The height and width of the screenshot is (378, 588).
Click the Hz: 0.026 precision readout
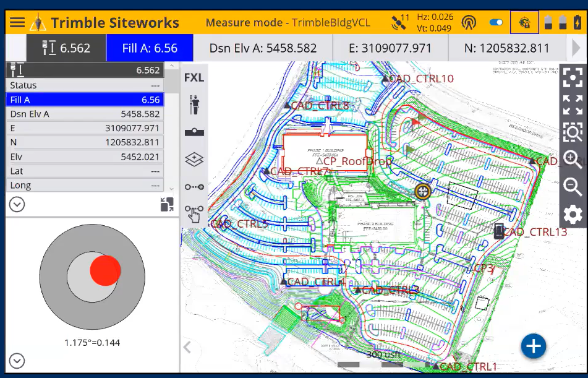point(435,17)
